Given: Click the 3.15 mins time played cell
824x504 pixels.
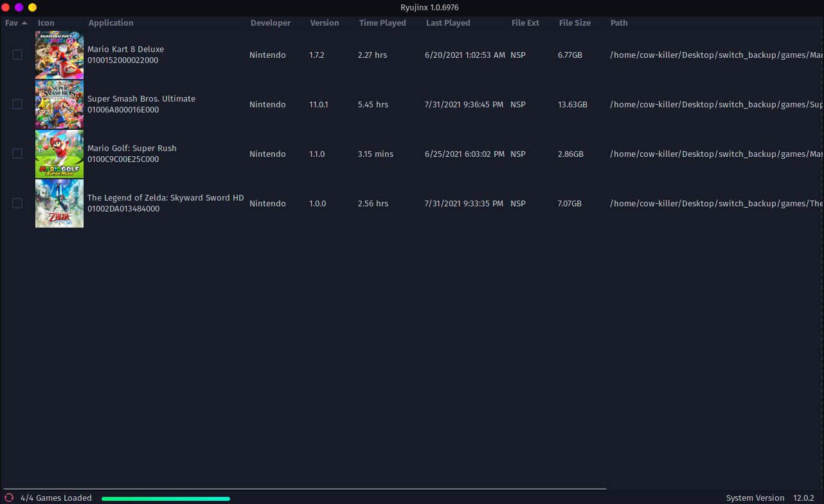Looking at the screenshot, I should click(x=376, y=154).
